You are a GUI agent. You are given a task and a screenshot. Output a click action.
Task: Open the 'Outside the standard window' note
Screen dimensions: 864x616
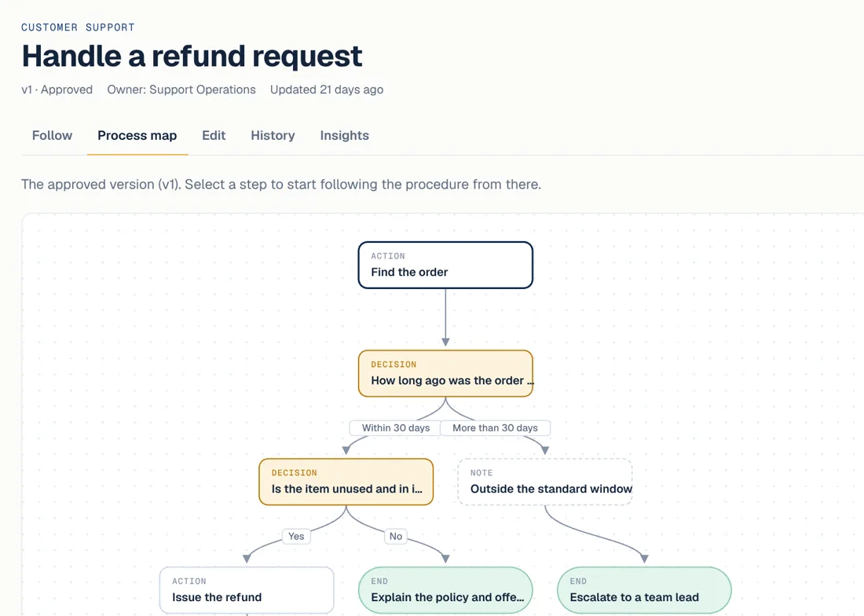[545, 482]
